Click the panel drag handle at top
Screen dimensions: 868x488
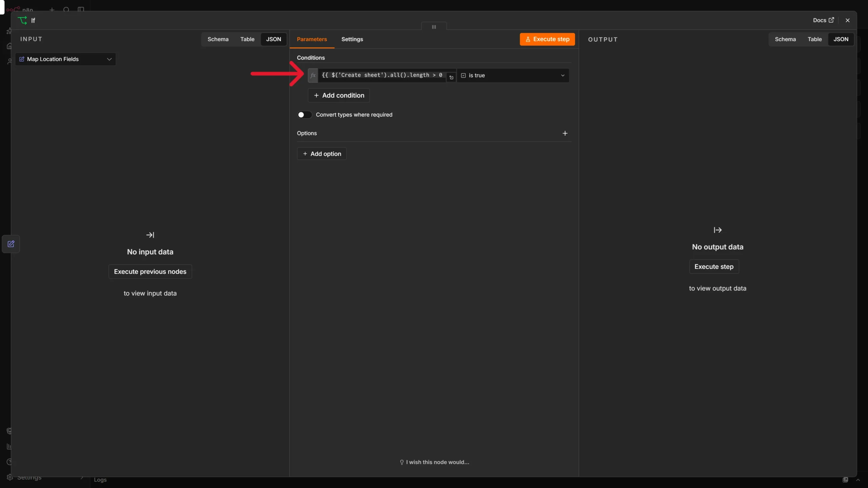pos(434,27)
